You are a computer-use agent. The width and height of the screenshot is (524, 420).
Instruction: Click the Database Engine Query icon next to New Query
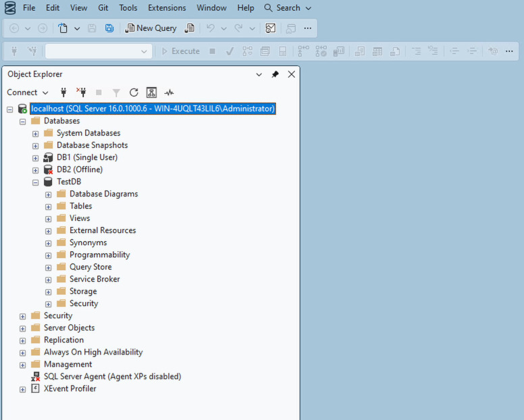pos(190,28)
